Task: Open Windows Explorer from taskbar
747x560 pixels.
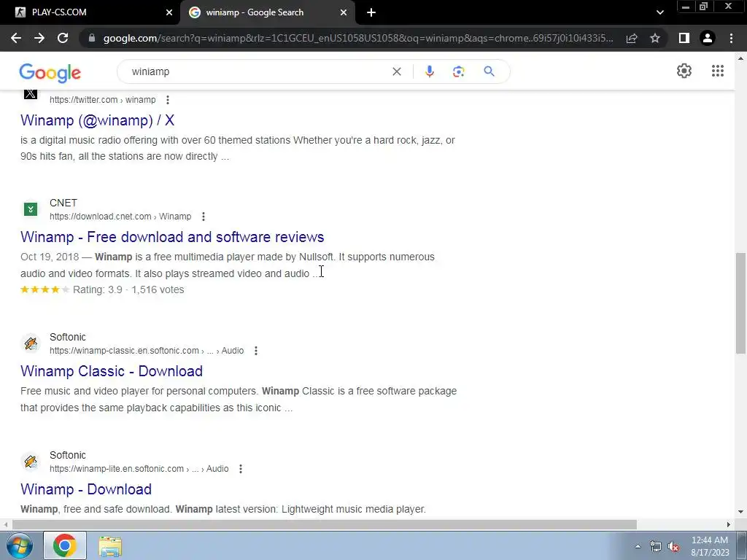Action: (x=110, y=545)
